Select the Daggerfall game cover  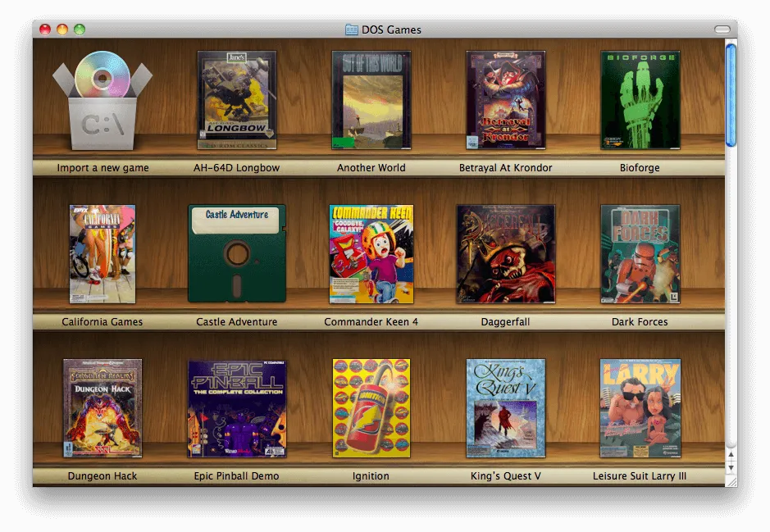(x=505, y=253)
